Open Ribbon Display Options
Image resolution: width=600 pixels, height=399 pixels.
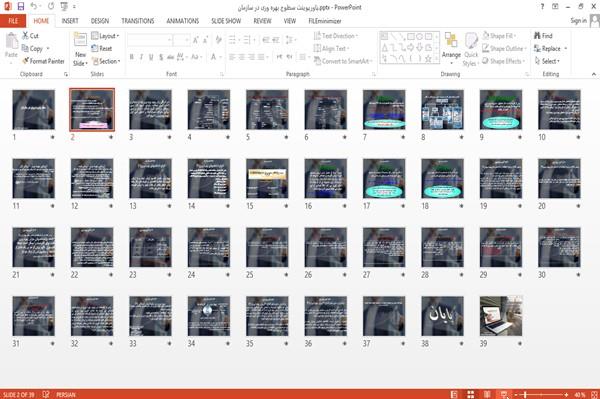[x=555, y=7]
